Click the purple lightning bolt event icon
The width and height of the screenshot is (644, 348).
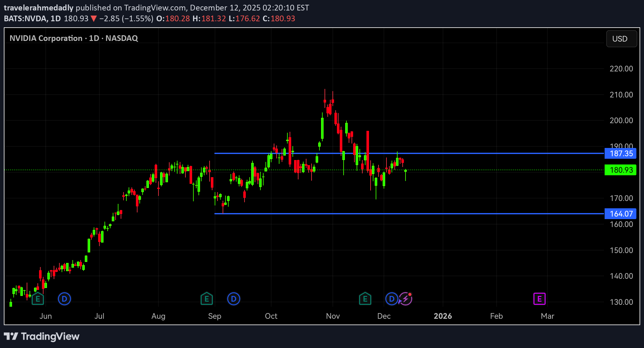point(406,299)
